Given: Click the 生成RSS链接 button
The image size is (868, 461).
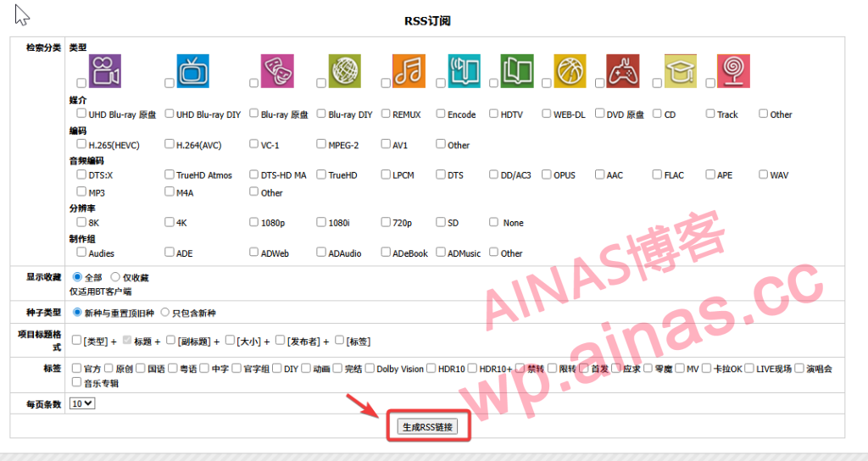Looking at the screenshot, I should coord(427,427).
